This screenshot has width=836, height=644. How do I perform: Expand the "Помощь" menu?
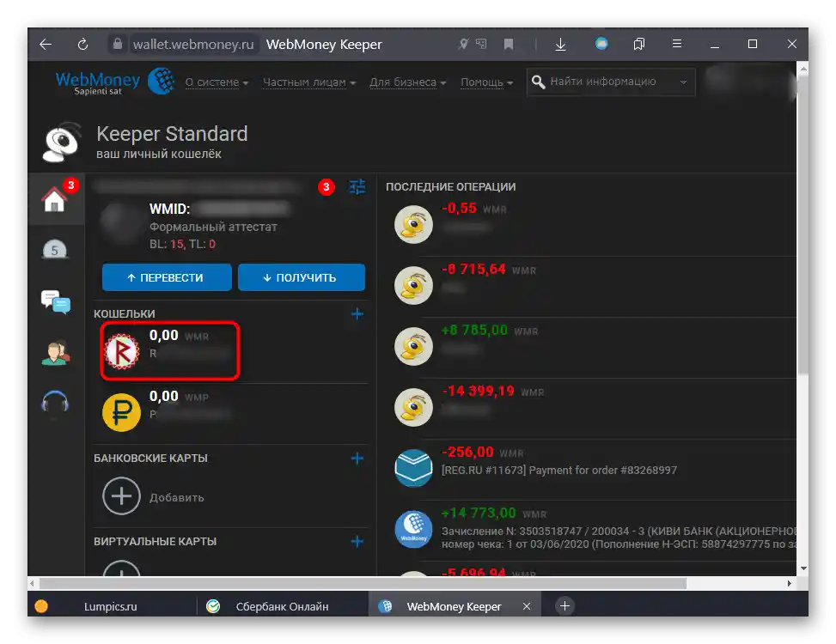pos(487,82)
